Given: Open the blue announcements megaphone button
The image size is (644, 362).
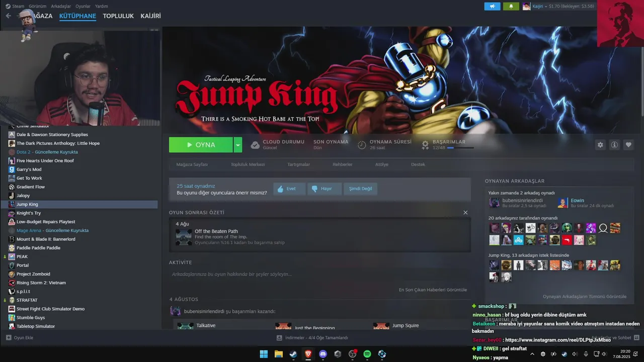Looking at the screenshot, I should 492,6.
